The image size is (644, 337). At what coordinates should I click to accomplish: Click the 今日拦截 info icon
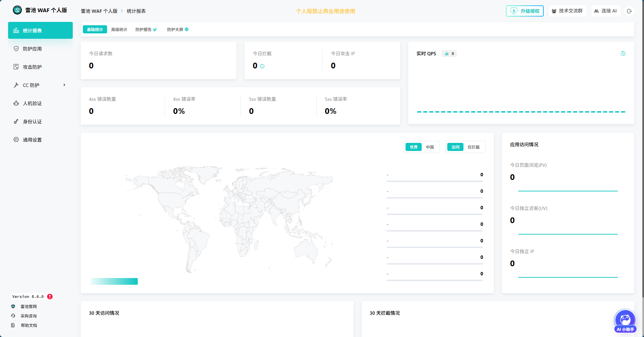tap(262, 66)
